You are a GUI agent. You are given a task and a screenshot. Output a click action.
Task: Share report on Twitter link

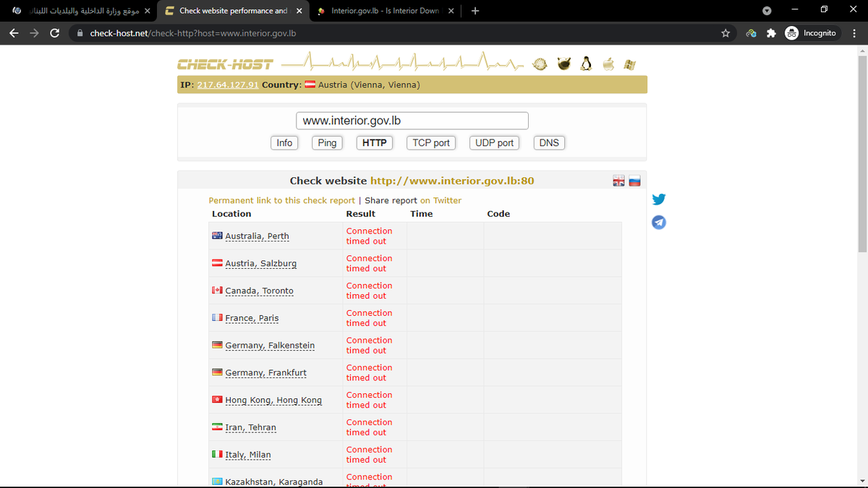click(x=441, y=201)
